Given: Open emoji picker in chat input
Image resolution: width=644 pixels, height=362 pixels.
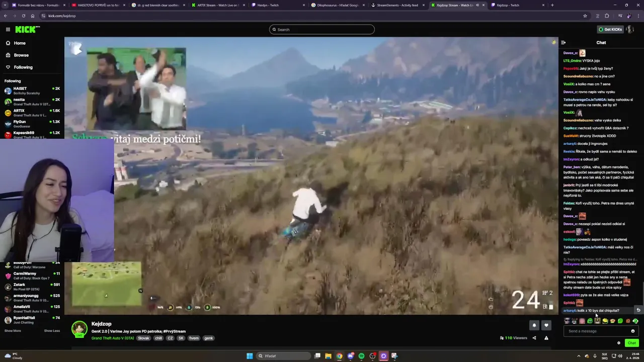Looking at the screenshot, I should pyautogui.click(x=633, y=331).
